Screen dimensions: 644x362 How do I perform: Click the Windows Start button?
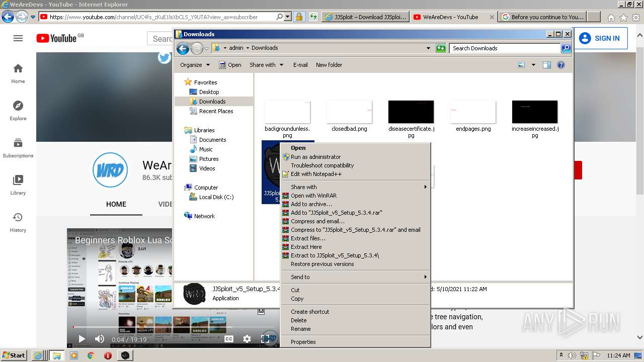point(14,355)
